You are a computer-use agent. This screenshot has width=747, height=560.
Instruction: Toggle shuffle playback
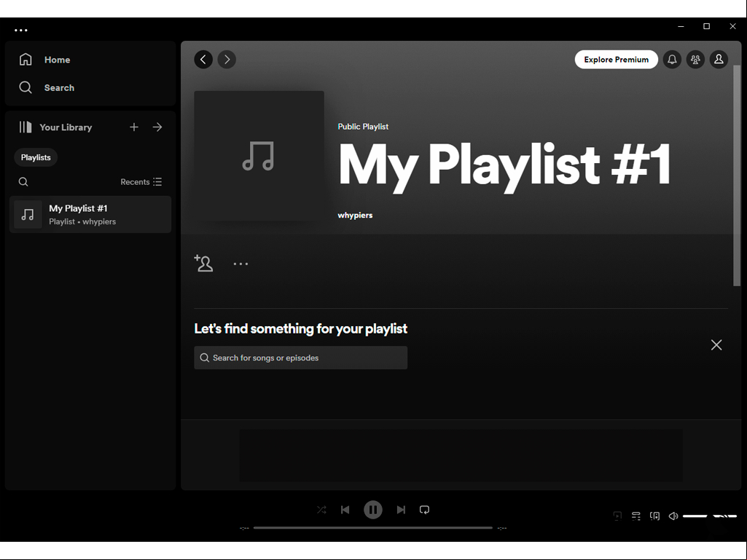coord(321,510)
